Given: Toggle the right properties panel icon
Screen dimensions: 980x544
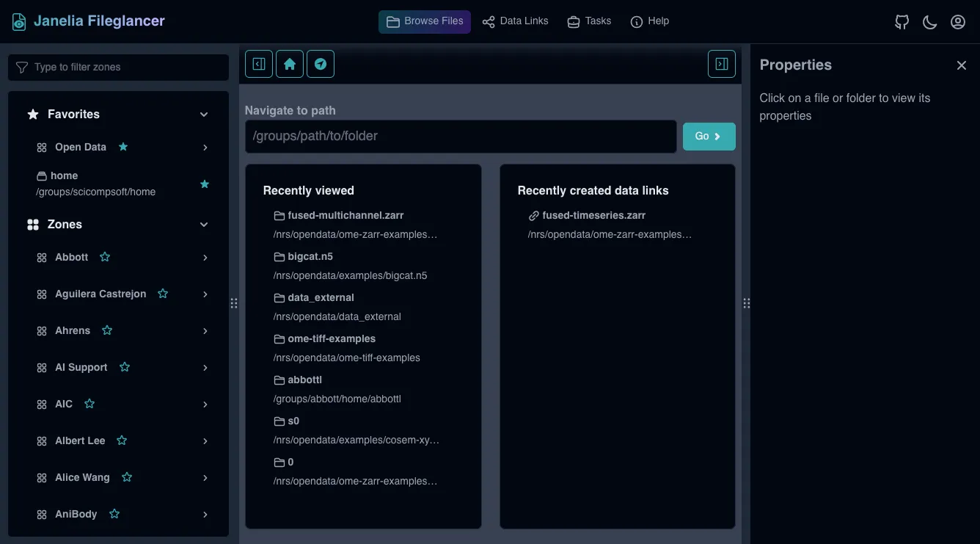Looking at the screenshot, I should click(x=721, y=64).
